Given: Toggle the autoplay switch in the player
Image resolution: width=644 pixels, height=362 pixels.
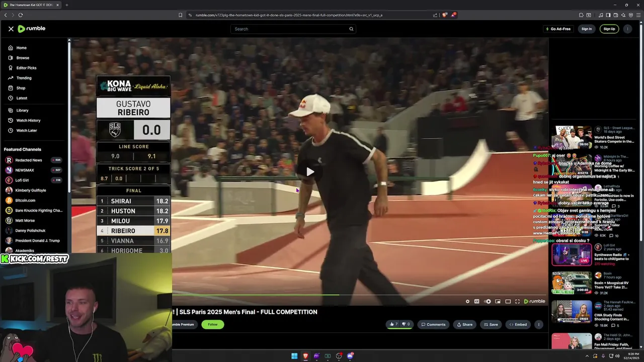Looking at the screenshot, I should point(487,301).
